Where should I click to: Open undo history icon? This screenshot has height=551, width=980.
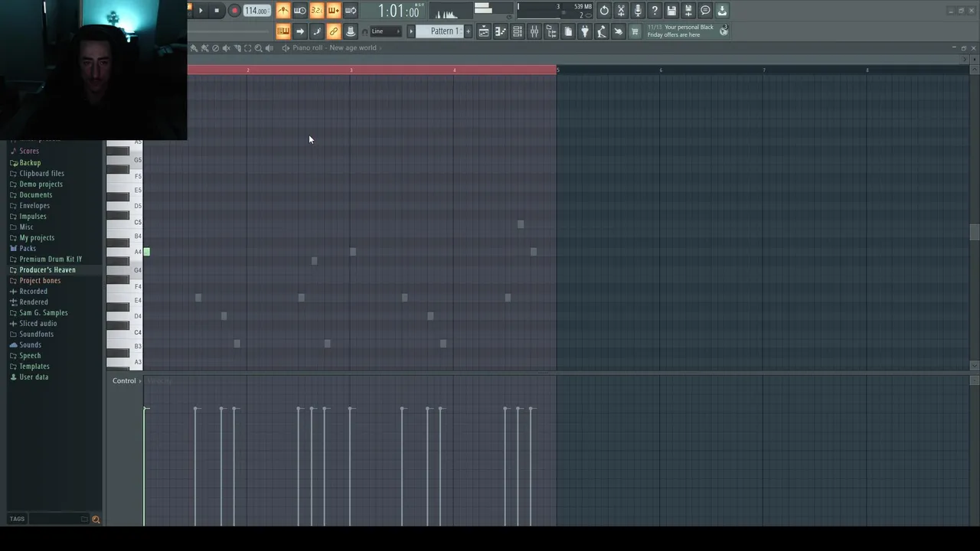[x=603, y=11]
